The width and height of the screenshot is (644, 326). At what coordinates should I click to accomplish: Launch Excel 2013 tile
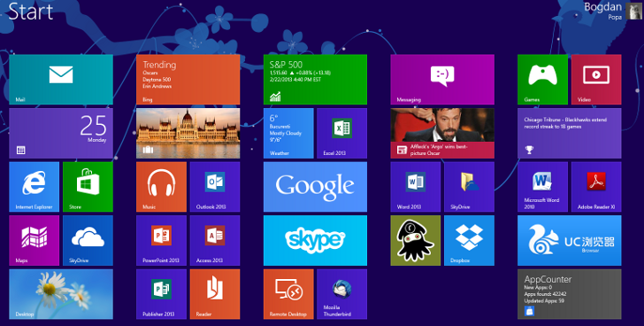click(342, 133)
